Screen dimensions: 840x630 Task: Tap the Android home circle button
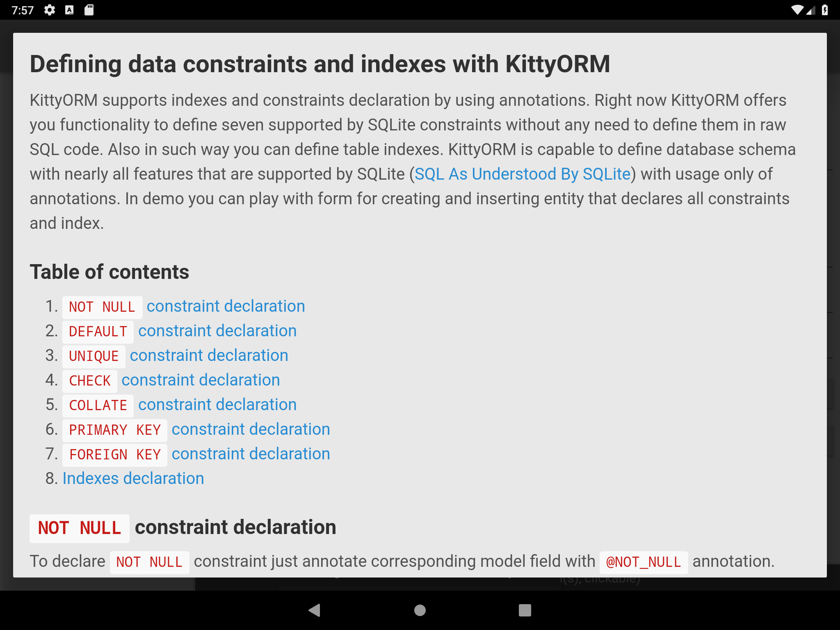[420, 610]
